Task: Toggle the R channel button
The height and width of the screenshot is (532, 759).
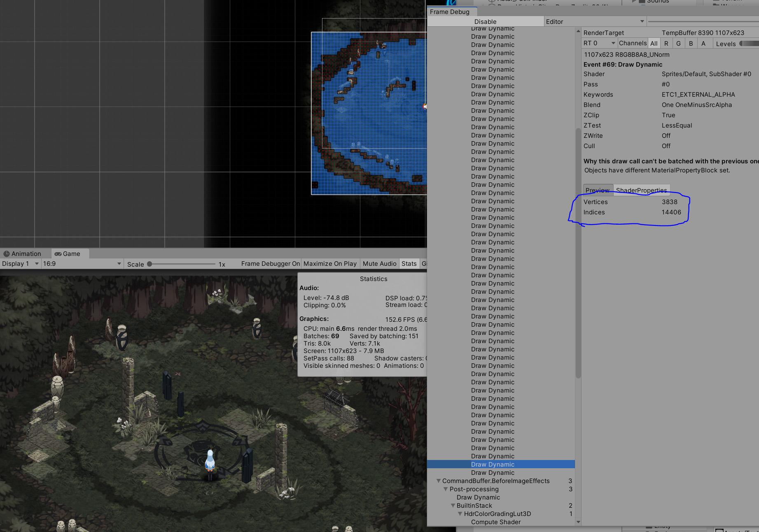Action: (x=666, y=43)
